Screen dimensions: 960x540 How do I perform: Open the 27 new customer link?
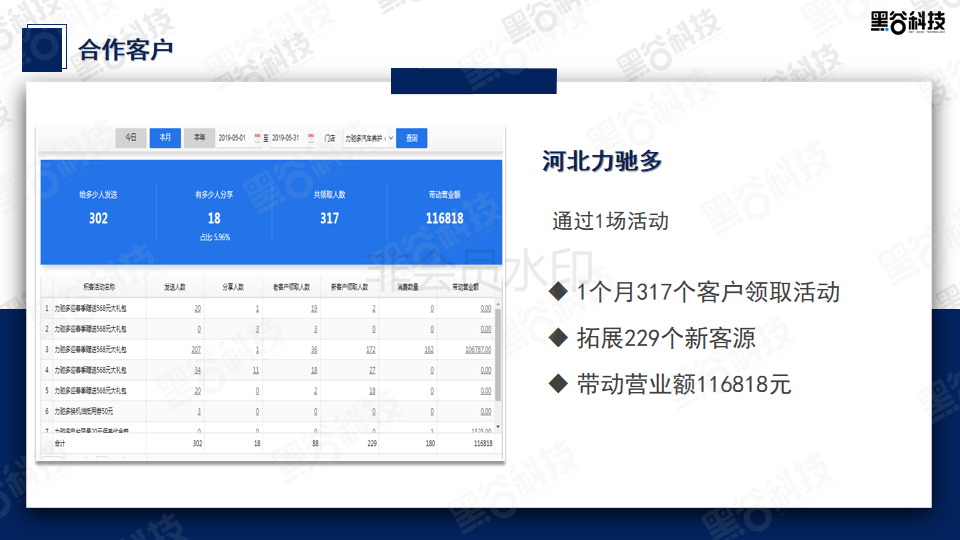click(x=372, y=370)
